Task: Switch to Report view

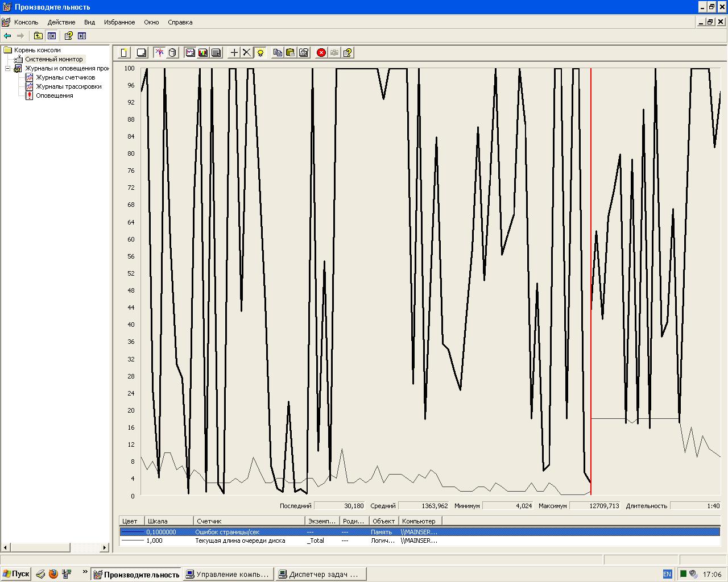Action: (216, 53)
